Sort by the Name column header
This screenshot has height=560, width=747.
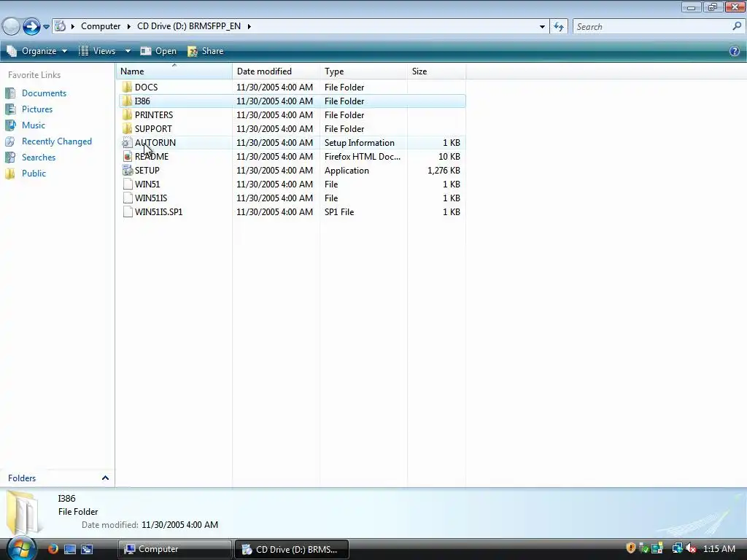(x=174, y=71)
